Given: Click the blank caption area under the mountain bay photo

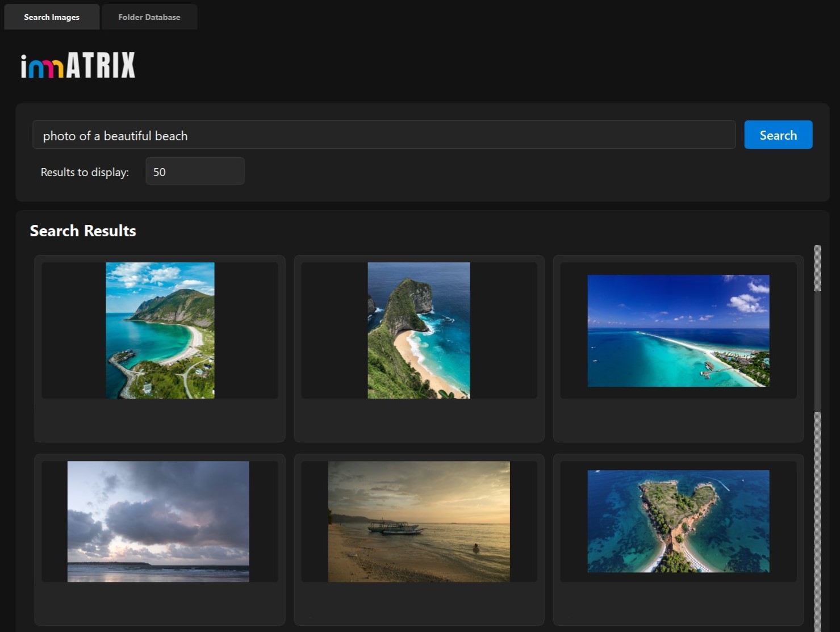Looking at the screenshot, I should pos(160,420).
